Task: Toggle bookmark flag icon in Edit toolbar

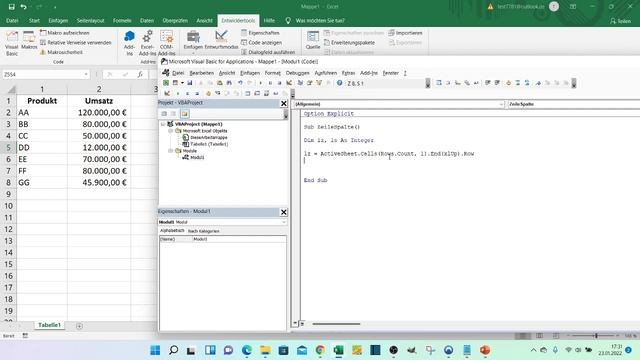Action: tap(538, 83)
